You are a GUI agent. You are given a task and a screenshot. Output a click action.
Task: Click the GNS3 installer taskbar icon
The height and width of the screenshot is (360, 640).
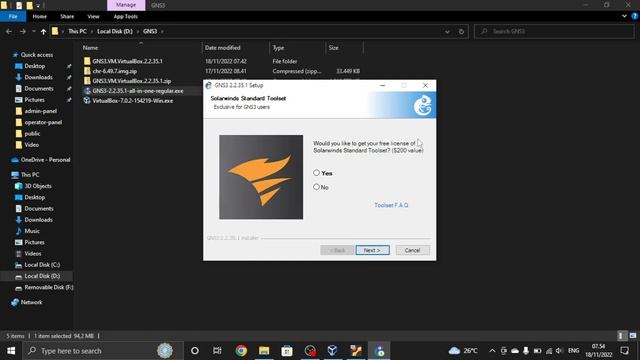(x=380, y=351)
